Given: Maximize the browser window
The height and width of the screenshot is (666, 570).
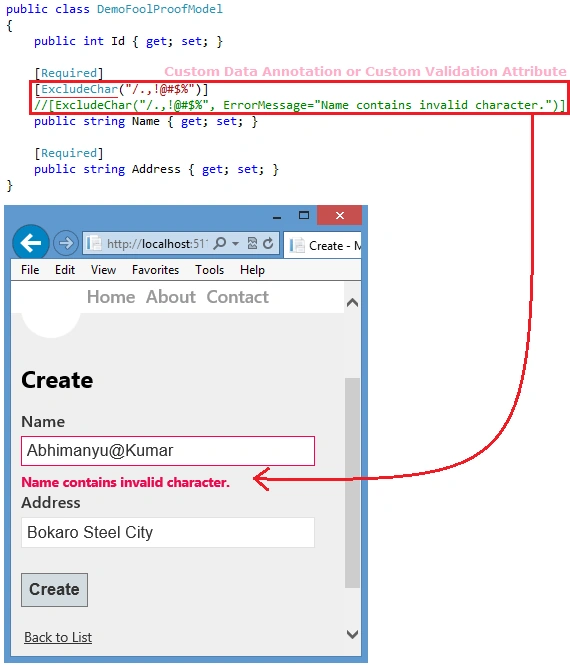Looking at the screenshot, I should [304, 215].
